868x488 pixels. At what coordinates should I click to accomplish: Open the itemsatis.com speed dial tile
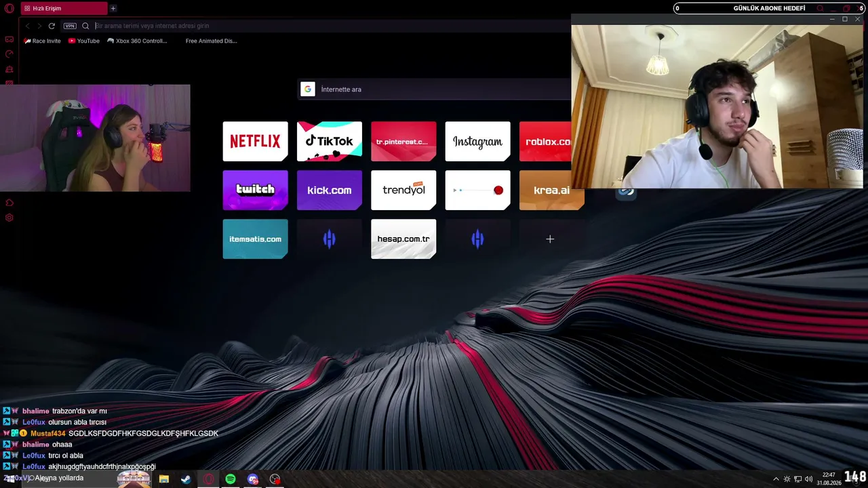pos(255,239)
